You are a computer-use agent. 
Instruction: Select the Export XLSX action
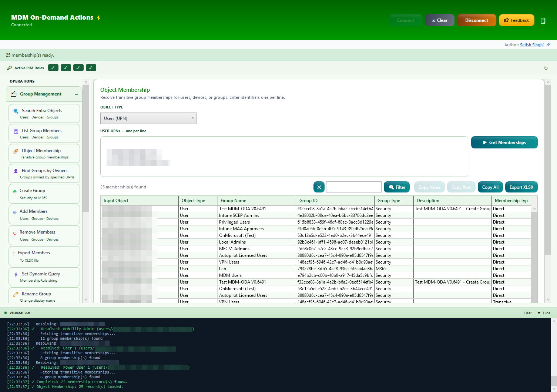[521, 187]
